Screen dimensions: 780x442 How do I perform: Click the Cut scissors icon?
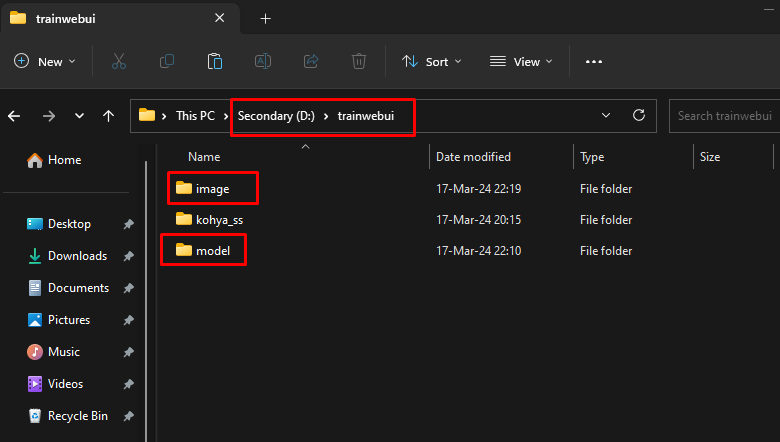click(x=118, y=62)
